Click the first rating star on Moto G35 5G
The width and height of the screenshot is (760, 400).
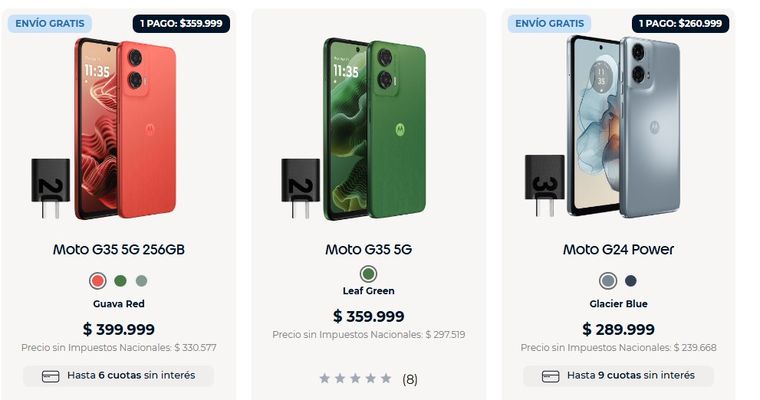tap(324, 379)
